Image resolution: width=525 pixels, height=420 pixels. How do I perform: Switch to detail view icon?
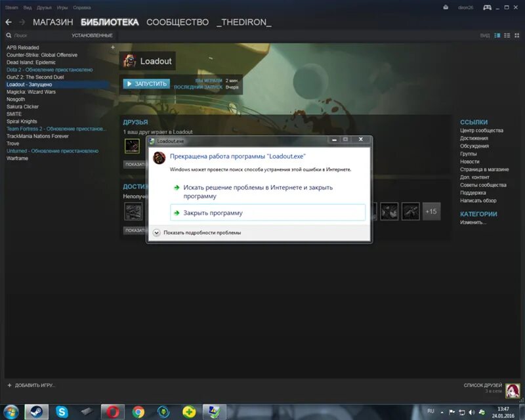click(497, 35)
